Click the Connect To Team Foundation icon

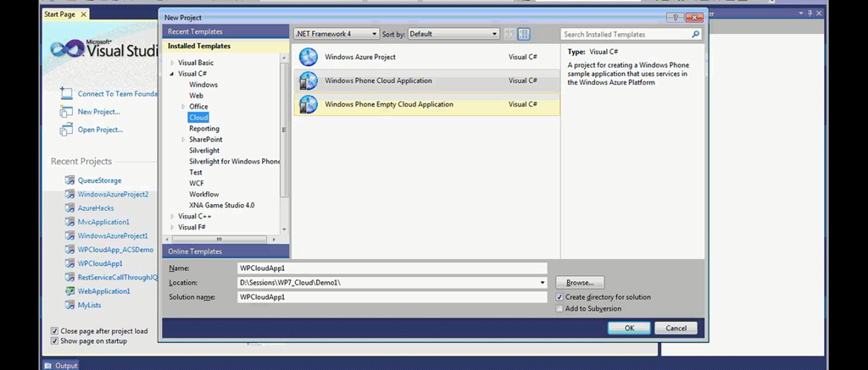point(66,93)
